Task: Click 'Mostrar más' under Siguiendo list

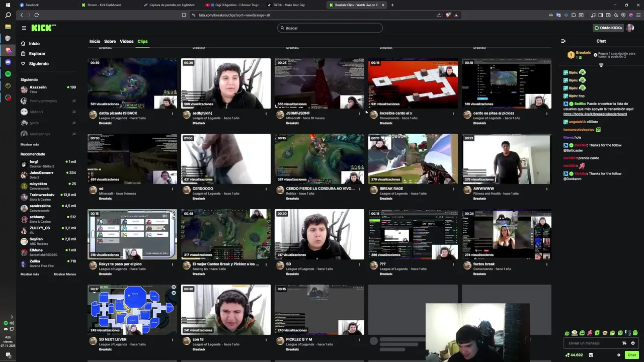Action: coord(30,144)
